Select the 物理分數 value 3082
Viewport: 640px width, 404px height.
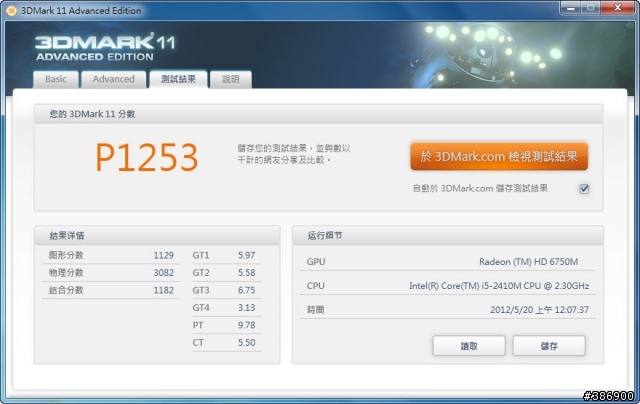click(164, 273)
